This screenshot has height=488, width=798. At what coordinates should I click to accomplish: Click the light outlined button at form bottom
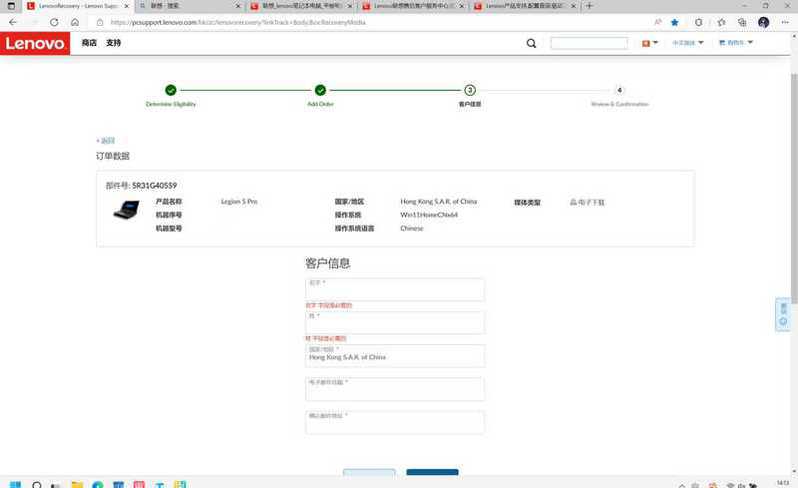point(369,472)
